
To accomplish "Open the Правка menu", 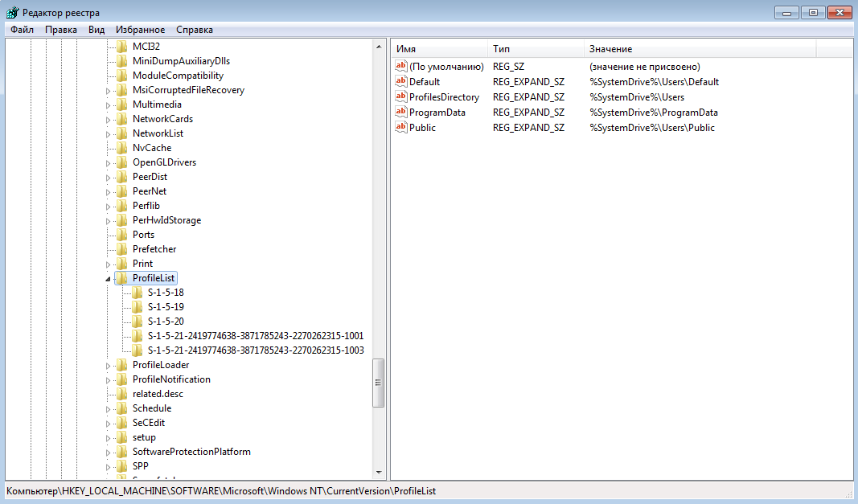I will pyautogui.click(x=61, y=30).
